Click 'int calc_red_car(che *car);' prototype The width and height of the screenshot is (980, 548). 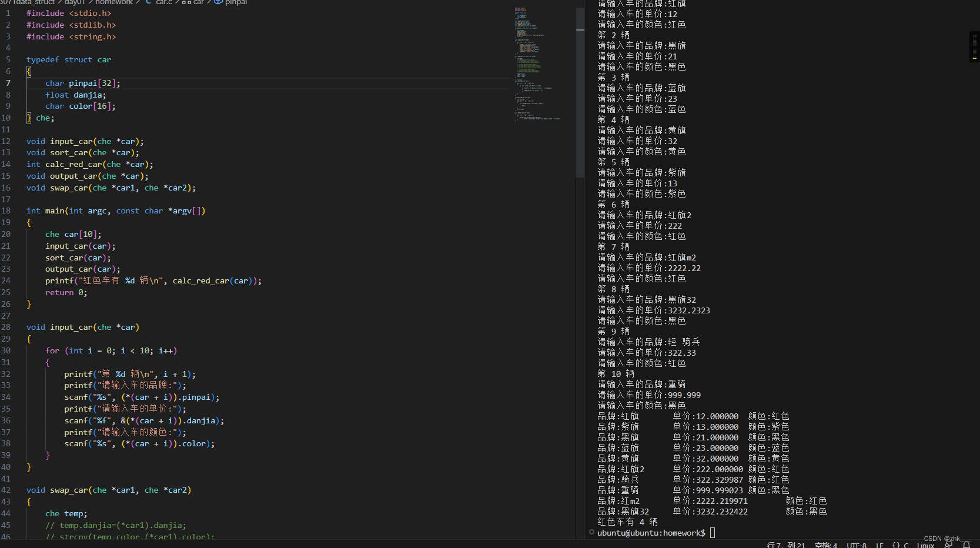(x=90, y=164)
